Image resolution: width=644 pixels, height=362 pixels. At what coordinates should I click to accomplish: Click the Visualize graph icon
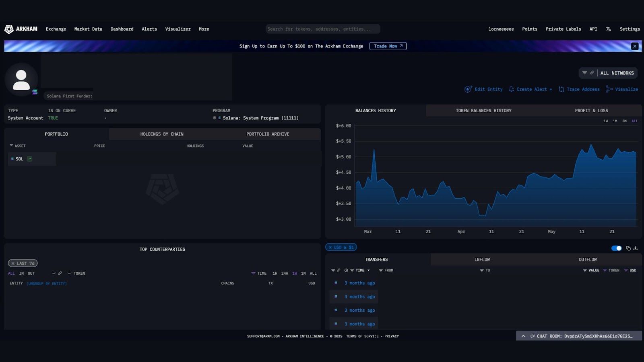point(609,89)
